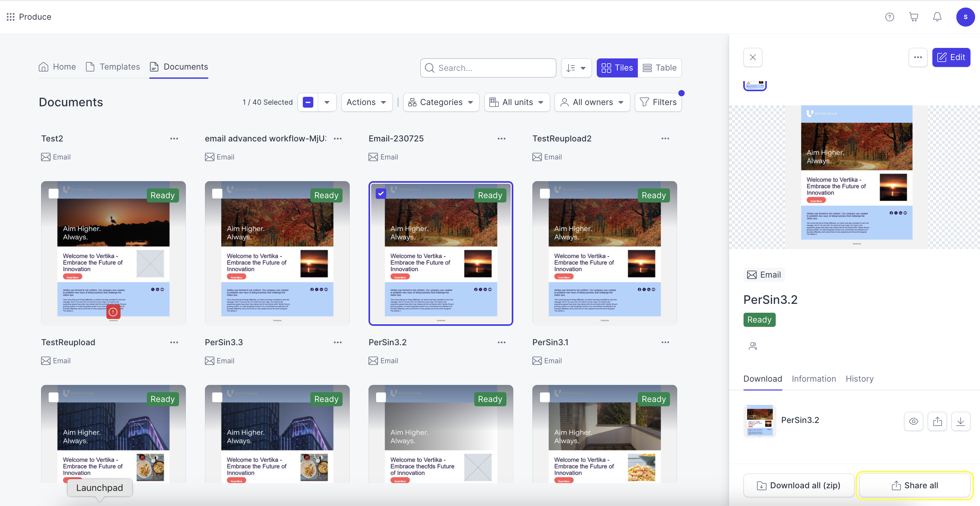Select the Documents tab

pos(179,67)
